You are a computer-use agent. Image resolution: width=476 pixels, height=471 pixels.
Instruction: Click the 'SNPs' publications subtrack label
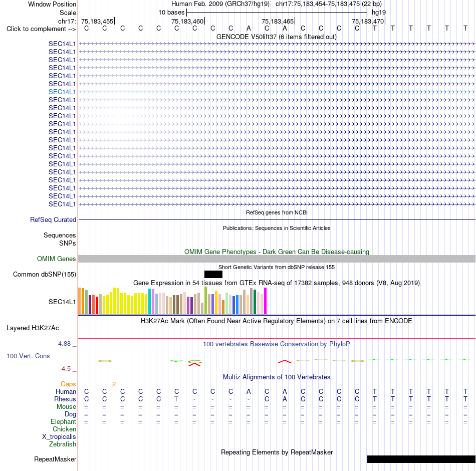coord(68,243)
